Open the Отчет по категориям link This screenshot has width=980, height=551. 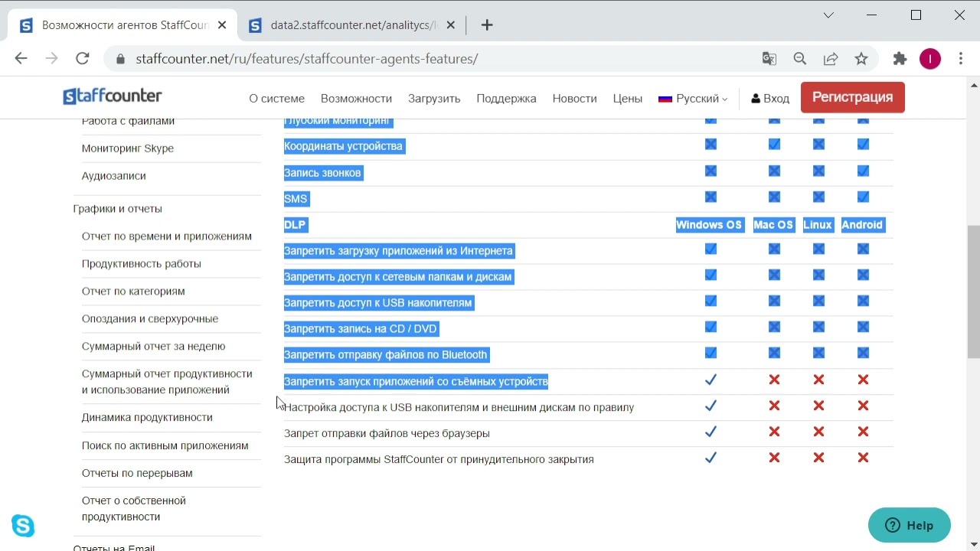coord(133,292)
